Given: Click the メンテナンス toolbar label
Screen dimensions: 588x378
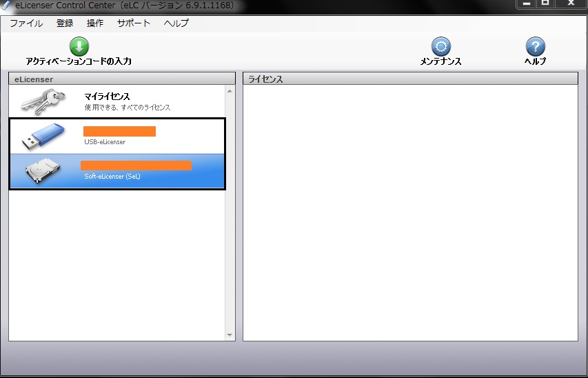Looking at the screenshot, I should (x=440, y=61).
